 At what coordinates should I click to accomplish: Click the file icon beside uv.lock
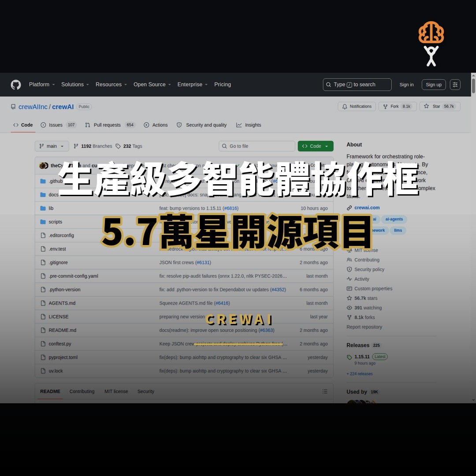43,371
